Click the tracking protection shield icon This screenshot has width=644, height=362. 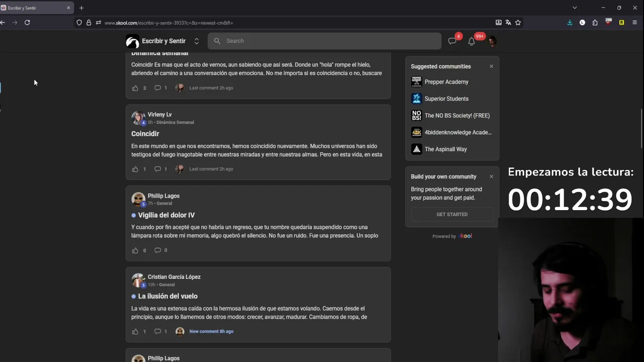[79, 23]
